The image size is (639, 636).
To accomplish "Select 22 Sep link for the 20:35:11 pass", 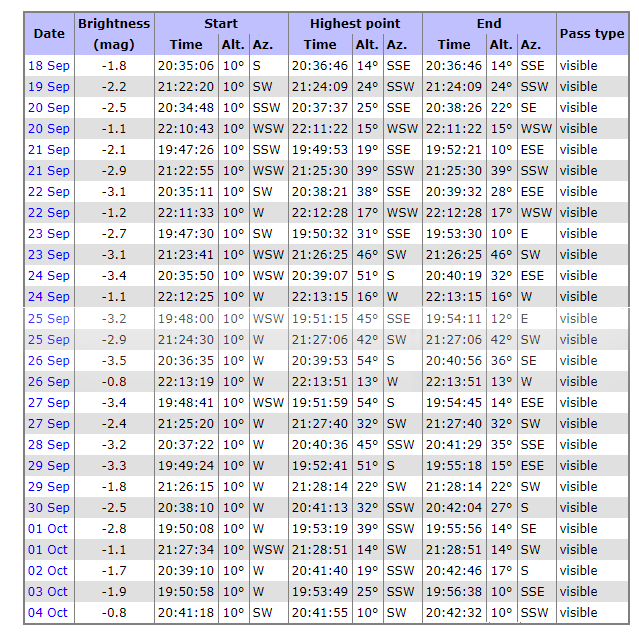I will pos(48,192).
